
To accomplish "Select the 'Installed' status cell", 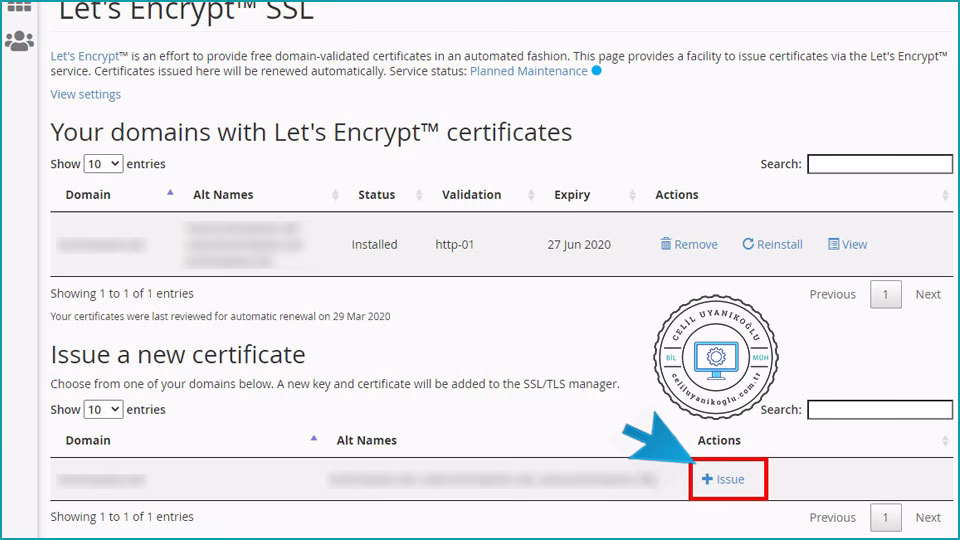I will (x=374, y=244).
